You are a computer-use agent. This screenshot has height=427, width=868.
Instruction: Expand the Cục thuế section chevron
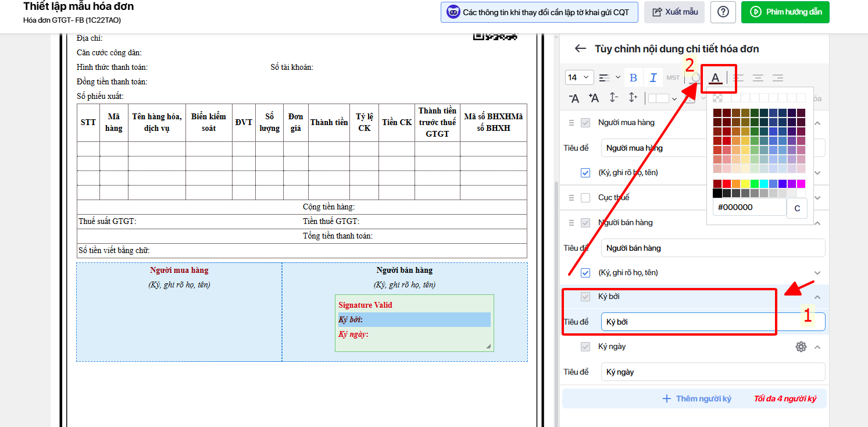coord(817,198)
